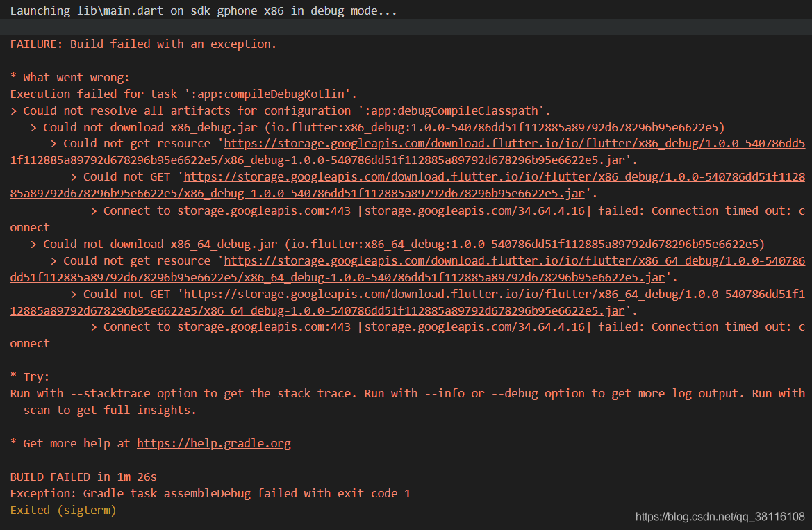This screenshot has height=530, width=812.
Task: Select 'BUILD FAILED in 1m 26s' line
Action: (x=83, y=477)
